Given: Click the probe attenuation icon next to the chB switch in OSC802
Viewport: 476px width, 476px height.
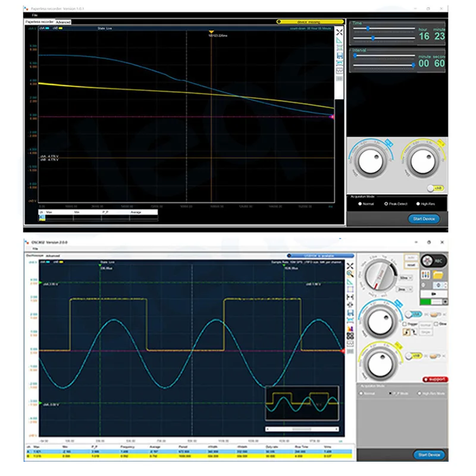Looking at the screenshot, I should point(435,356).
